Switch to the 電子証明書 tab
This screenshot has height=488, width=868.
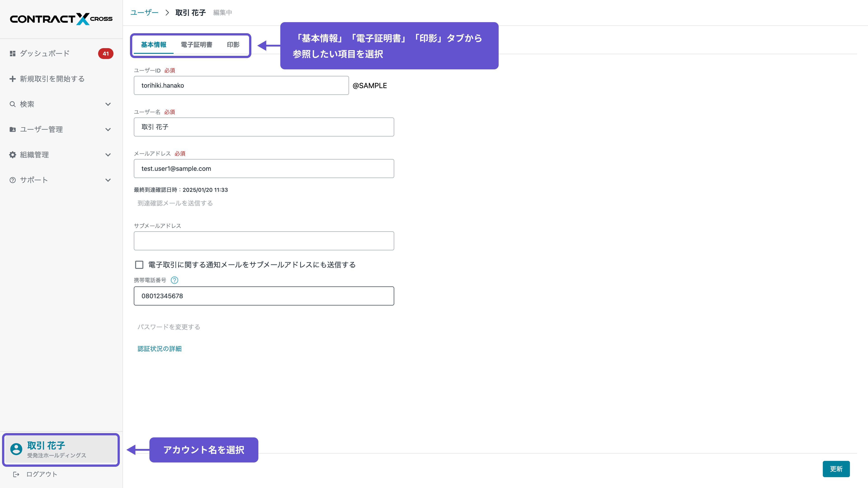[196, 45]
